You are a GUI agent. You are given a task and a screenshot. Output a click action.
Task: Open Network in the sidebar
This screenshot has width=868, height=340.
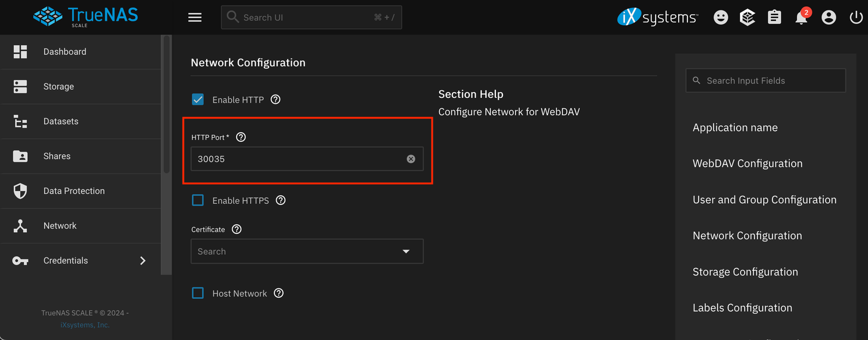[81, 225]
